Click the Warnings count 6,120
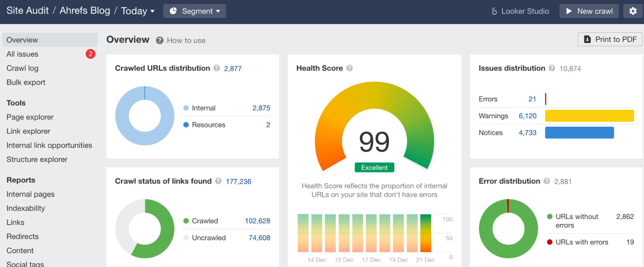The height and width of the screenshot is (267, 644). point(527,116)
